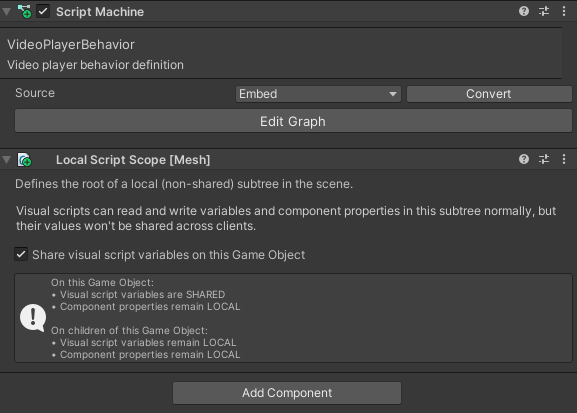Open help for Script Machine component
The width and height of the screenshot is (577, 413).
[524, 11]
